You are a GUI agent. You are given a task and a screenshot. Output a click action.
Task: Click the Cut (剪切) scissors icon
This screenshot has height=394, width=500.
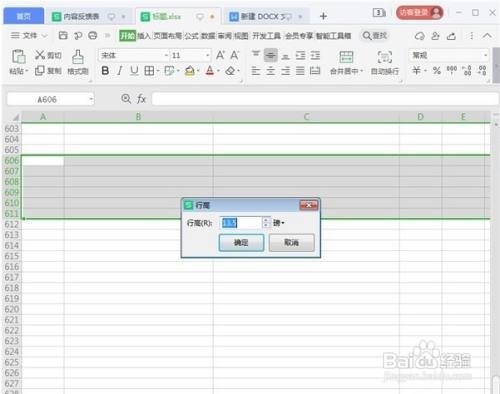coord(40,55)
